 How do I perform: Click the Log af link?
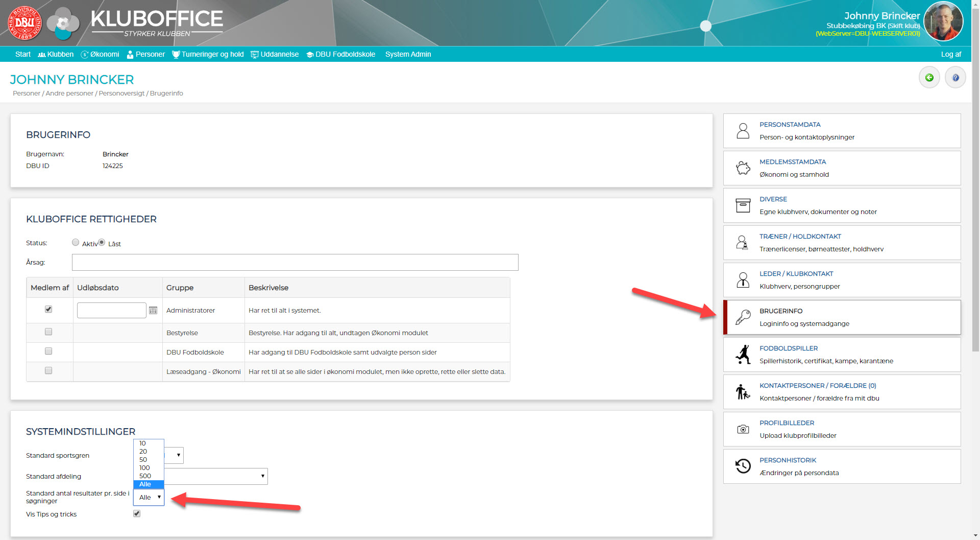coord(951,54)
